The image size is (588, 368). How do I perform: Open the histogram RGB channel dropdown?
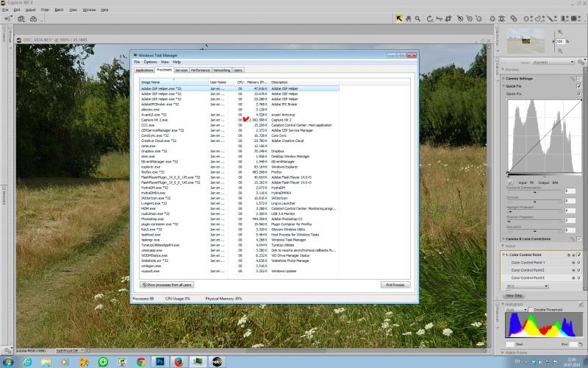[x=515, y=310]
